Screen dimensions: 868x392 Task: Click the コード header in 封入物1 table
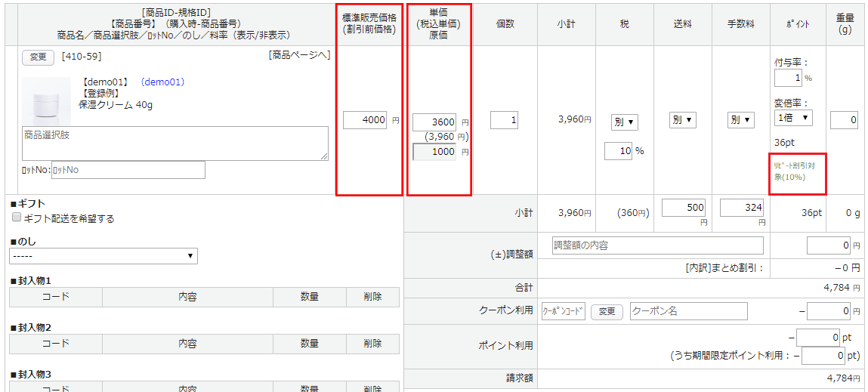tap(56, 297)
